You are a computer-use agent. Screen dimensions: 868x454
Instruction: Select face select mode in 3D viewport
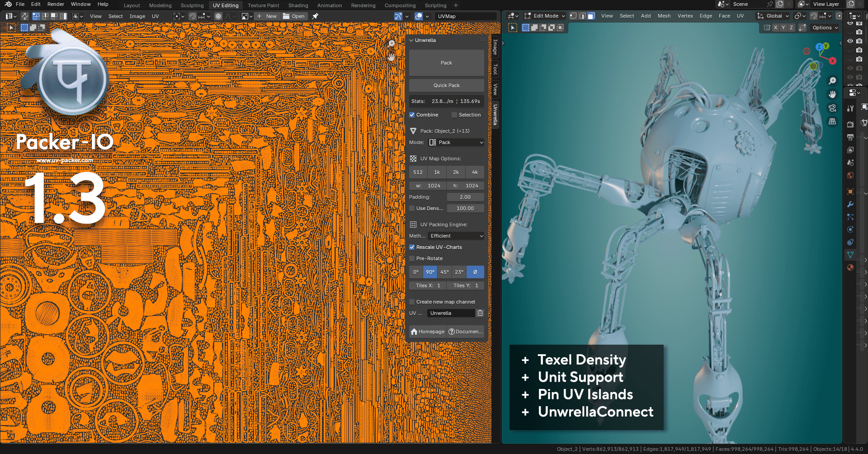[591, 16]
